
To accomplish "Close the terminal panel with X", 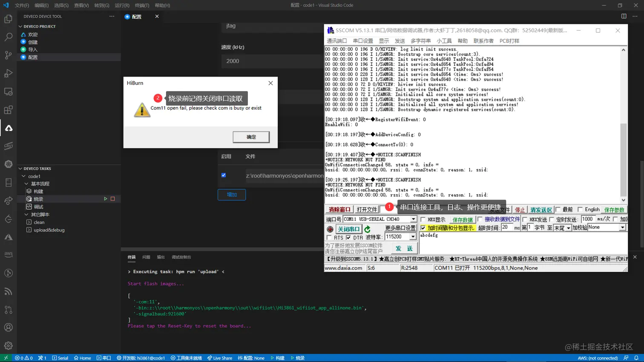I will (635, 257).
